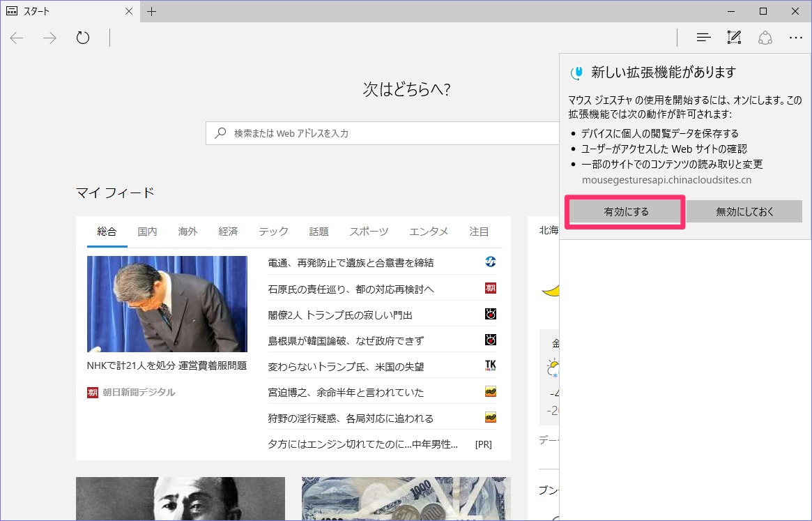This screenshot has width=812, height=521.
Task: Switch to the 国内 feed tab
Action: pyautogui.click(x=147, y=232)
